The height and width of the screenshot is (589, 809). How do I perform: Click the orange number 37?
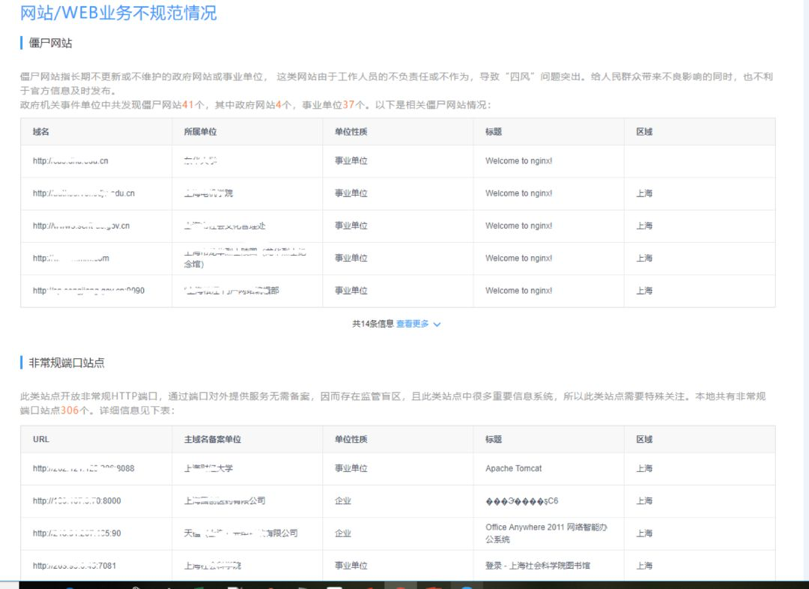[349, 105]
